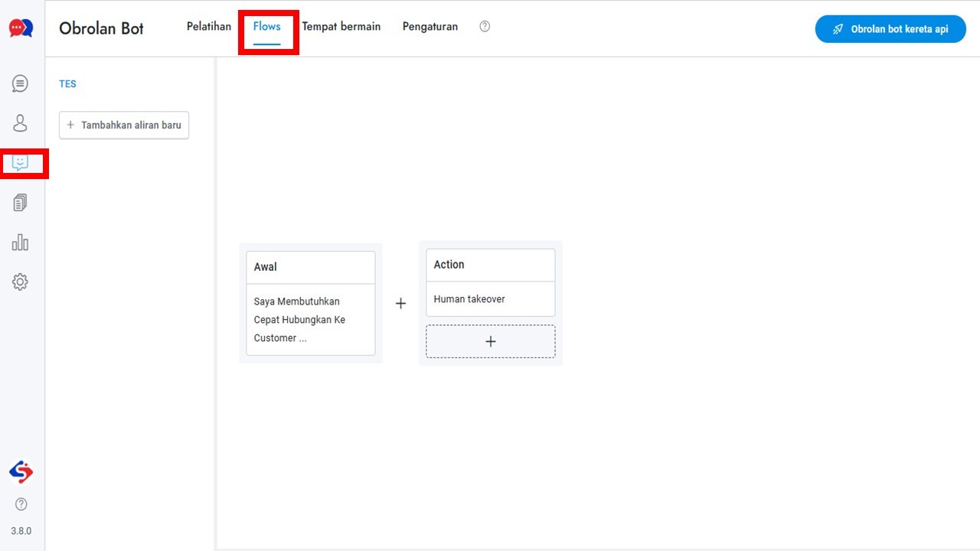Screen dimensions: 980x551
Task: Open the users profile icon in sidebar
Action: point(21,123)
